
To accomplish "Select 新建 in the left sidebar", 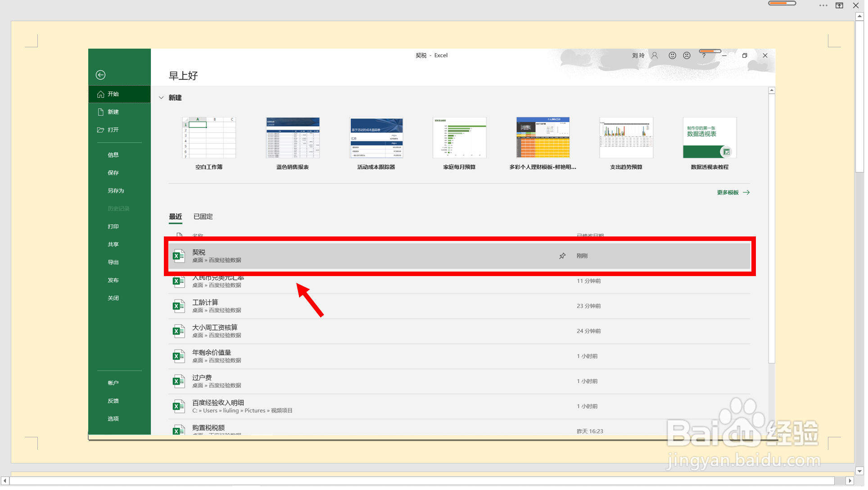I will [120, 112].
